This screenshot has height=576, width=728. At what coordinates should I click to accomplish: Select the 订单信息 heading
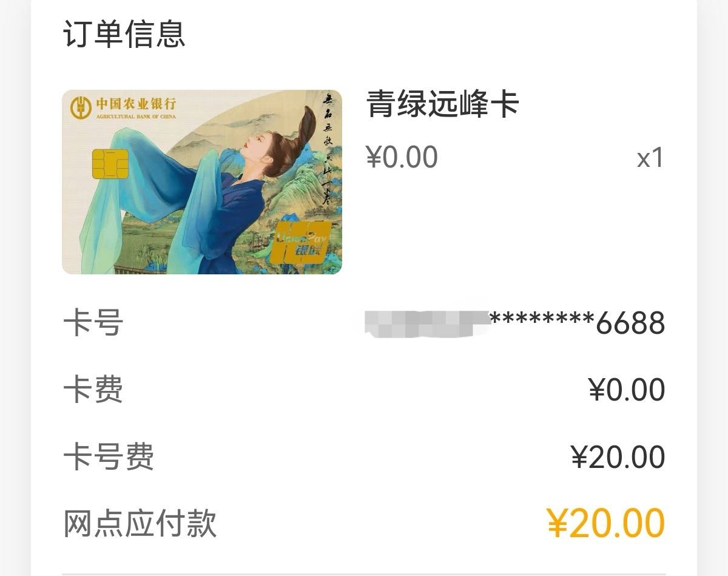[x=124, y=34]
